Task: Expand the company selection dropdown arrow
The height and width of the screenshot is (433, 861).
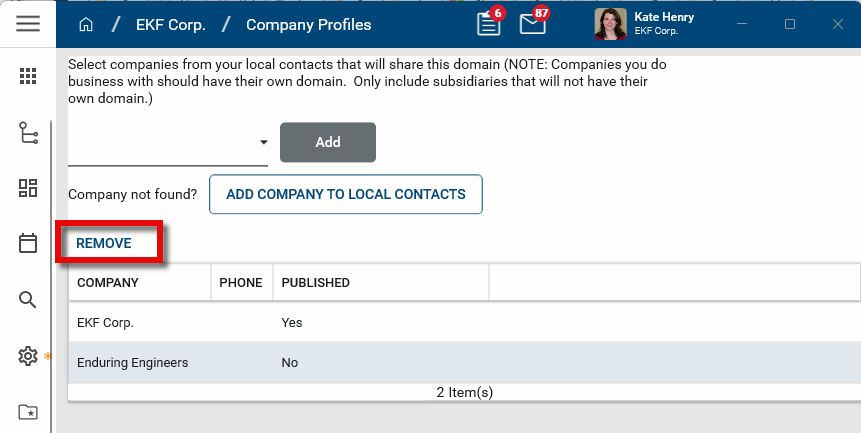Action: click(x=264, y=143)
